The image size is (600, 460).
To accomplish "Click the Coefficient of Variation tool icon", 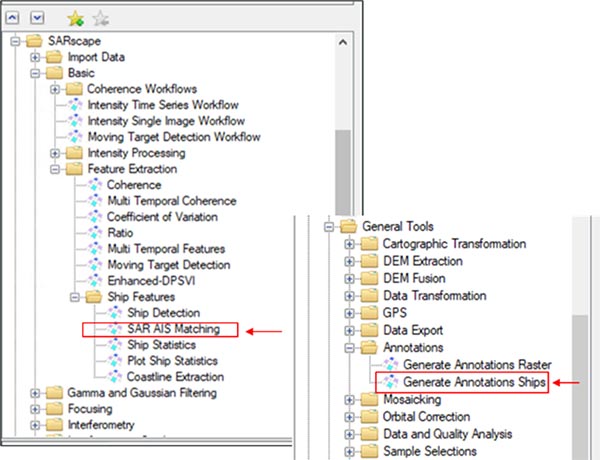I will tap(95, 217).
